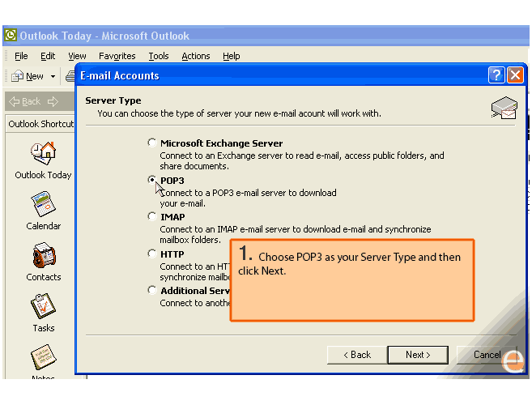The width and height of the screenshot is (532, 405).
Task: Click the dialog's Back button
Action: coord(357,355)
